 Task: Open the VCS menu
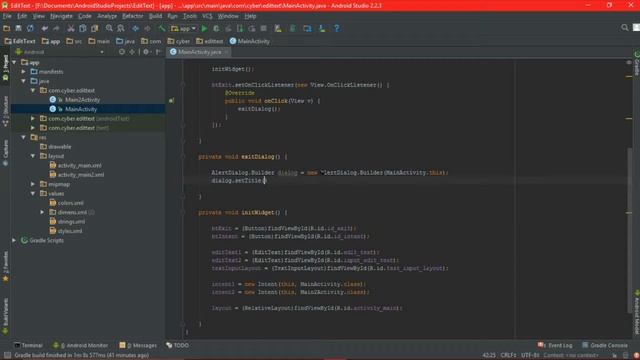point(207,16)
